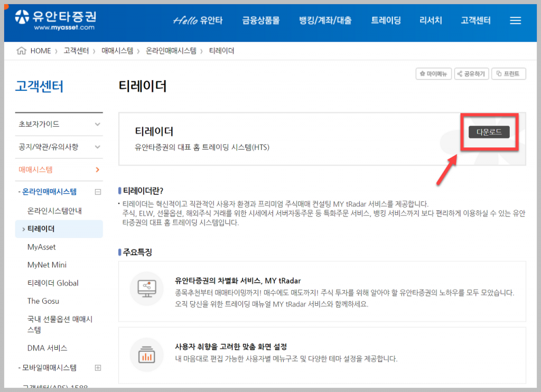Click HOME in the breadcrumb

point(40,51)
